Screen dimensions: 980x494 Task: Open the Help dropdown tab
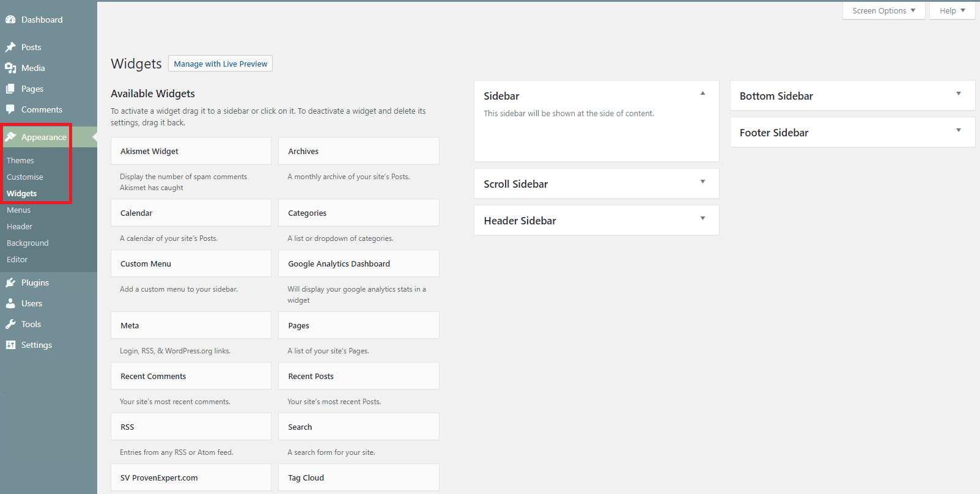(952, 10)
